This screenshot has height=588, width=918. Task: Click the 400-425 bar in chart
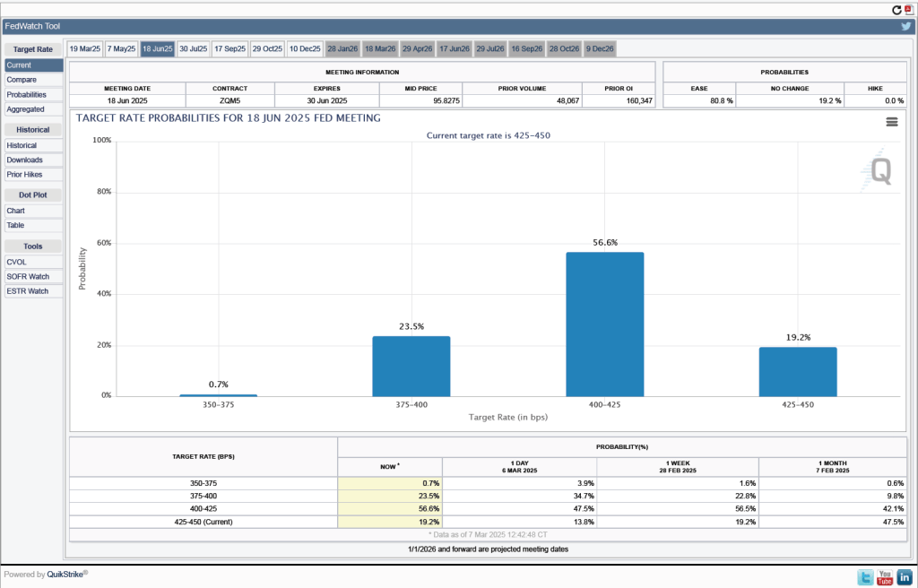coord(604,324)
